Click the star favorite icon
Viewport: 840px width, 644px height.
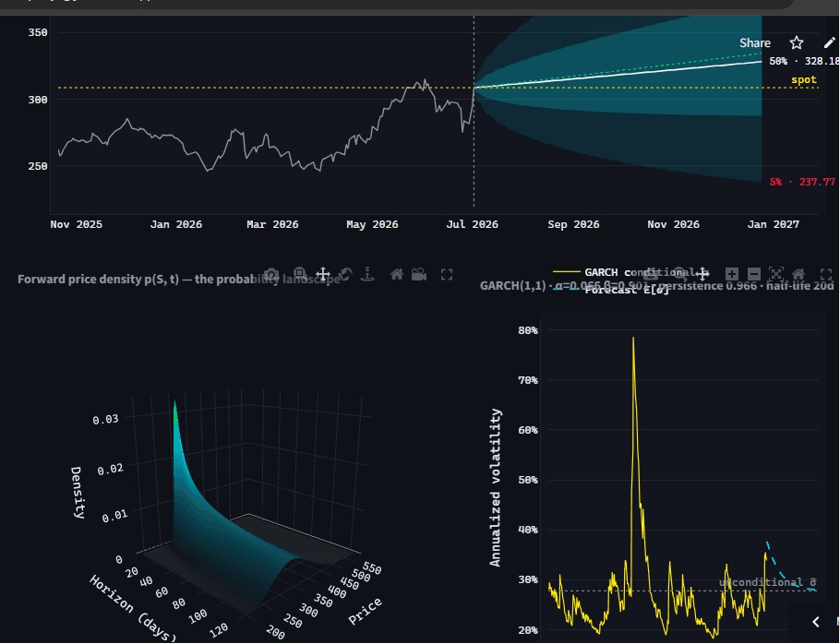point(797,42)
